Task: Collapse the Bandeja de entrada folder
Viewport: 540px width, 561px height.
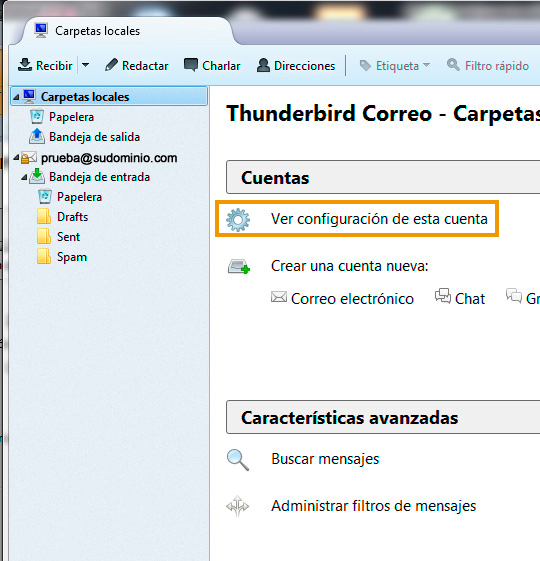Action: pyautogui.click(x=24, y=177)
